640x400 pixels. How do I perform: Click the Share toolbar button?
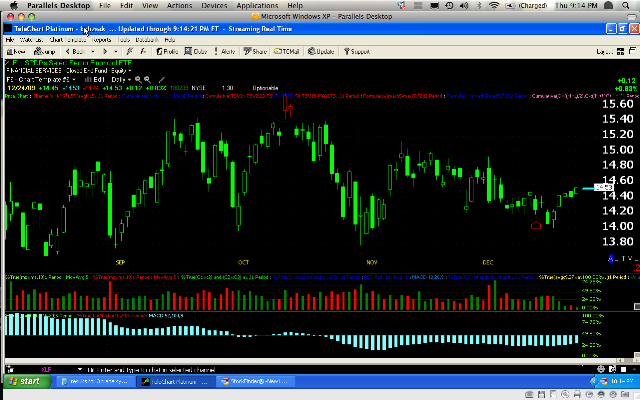pos(255,51)
